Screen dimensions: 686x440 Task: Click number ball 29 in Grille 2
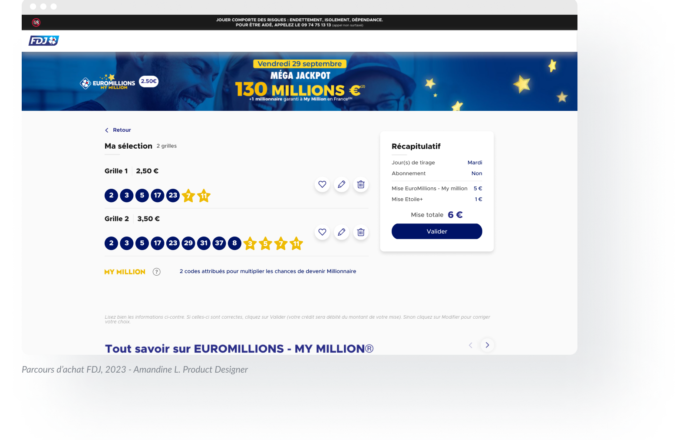pos(188,243)
